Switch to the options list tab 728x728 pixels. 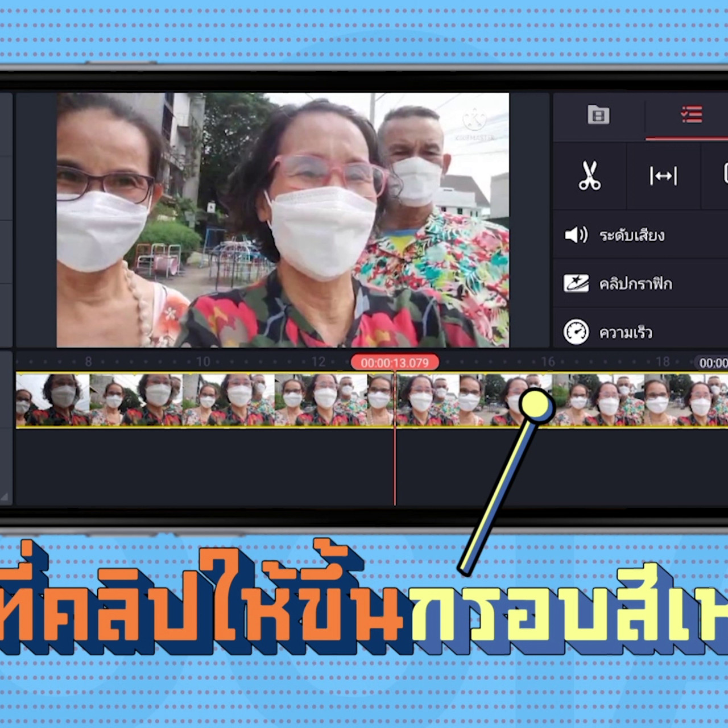(x=692, y=115)
